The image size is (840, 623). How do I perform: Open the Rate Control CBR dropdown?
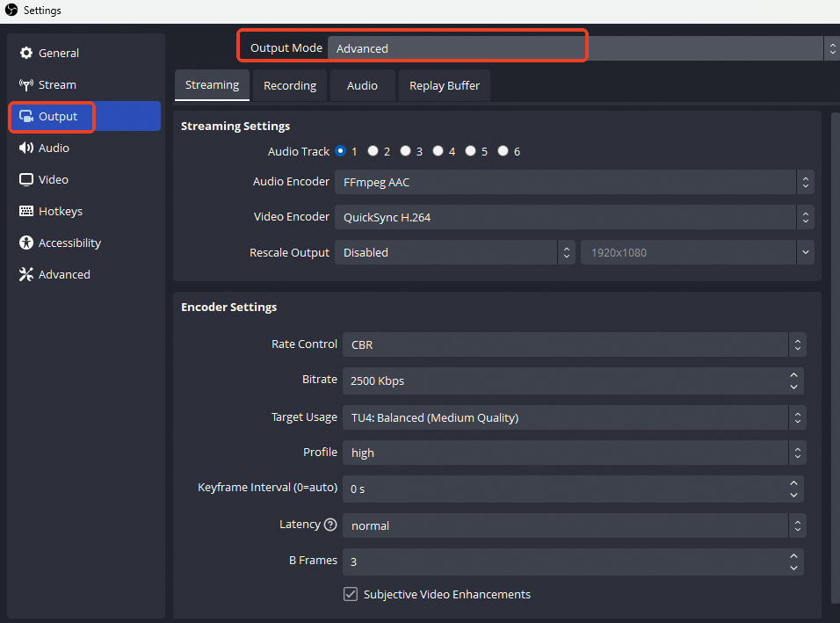pyautogui.click(x=575, y=344)
